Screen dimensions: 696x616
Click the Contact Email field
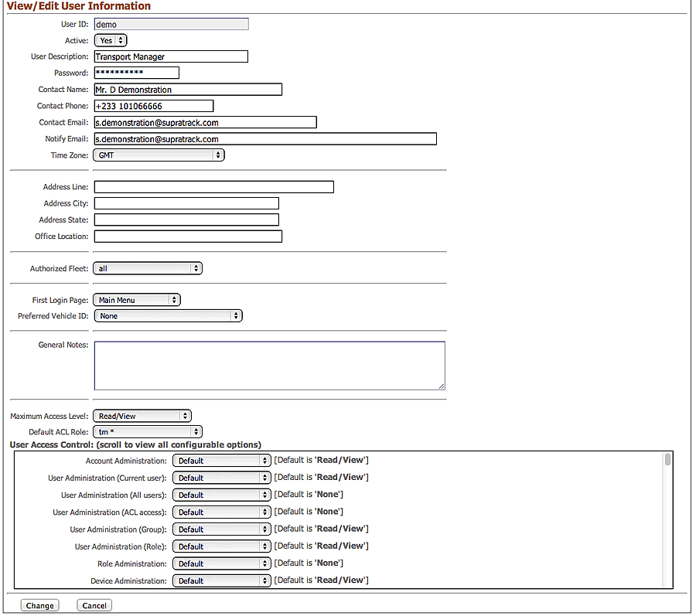pos(206,122)
